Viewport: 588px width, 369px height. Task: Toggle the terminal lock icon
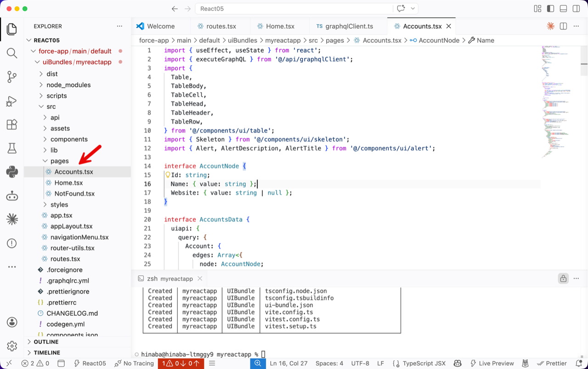point(563,278)
